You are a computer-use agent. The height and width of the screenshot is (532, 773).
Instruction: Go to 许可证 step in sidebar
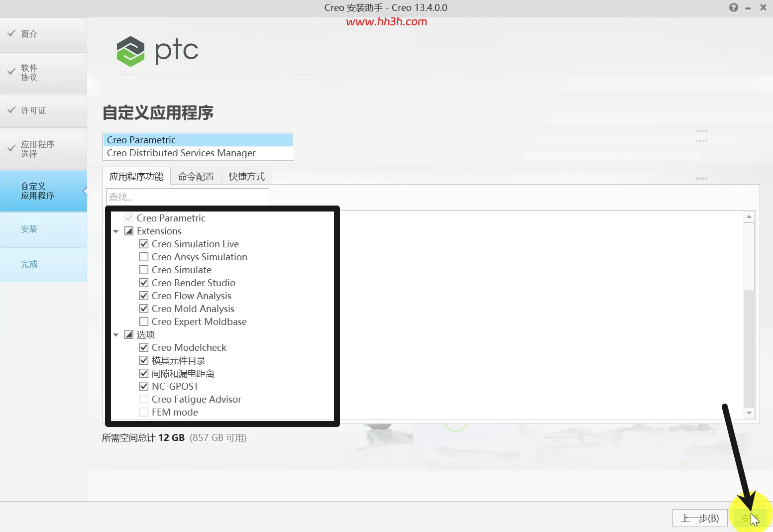tap(43, 110)
